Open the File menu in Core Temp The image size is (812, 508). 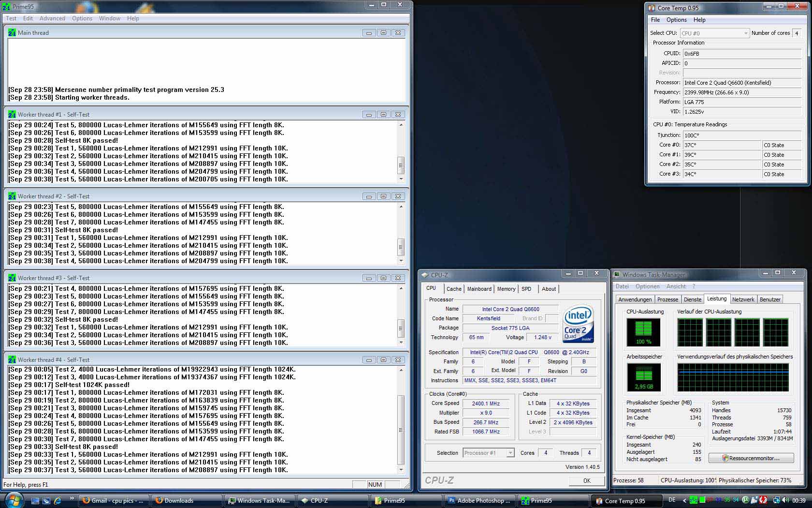655,20
